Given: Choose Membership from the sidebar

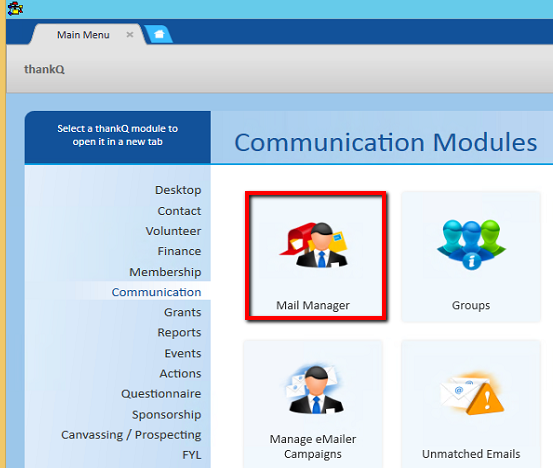Looking at the screenshot, I should point(165,272).
